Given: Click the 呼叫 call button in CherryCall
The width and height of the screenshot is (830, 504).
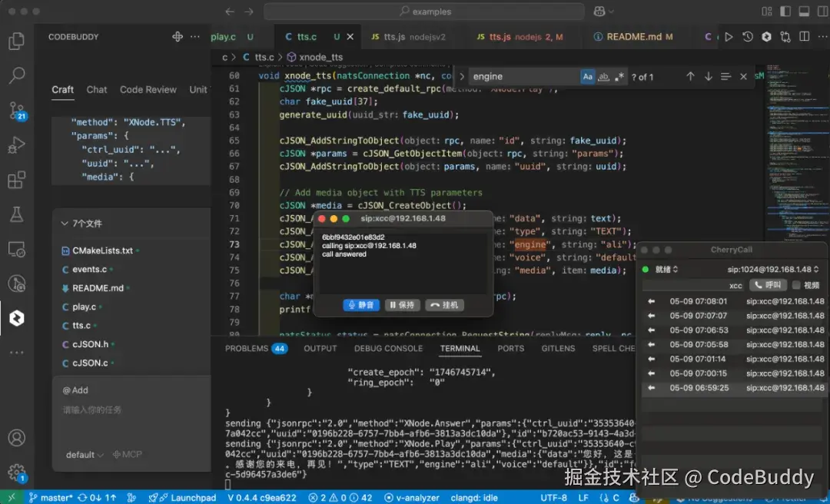Looking at the screenshot, I should point(768,285).
